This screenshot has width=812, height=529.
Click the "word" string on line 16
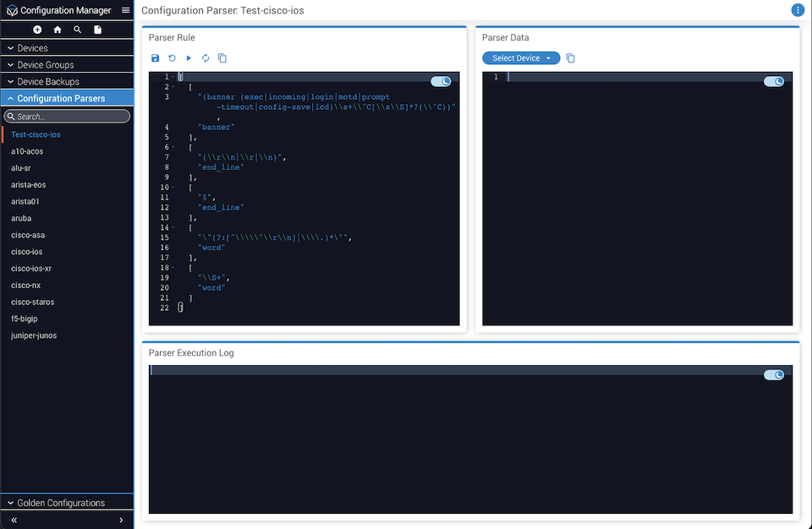point(211,248)
